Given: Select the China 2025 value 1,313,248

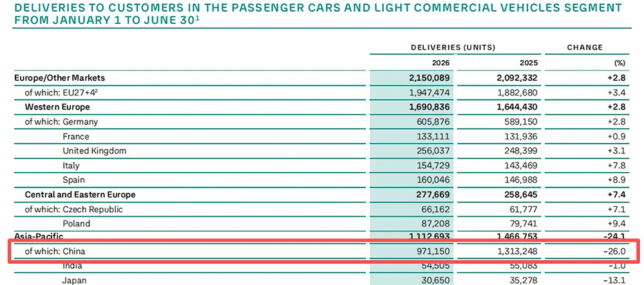Looking at the screenshot, I should (x=517, y=251).
